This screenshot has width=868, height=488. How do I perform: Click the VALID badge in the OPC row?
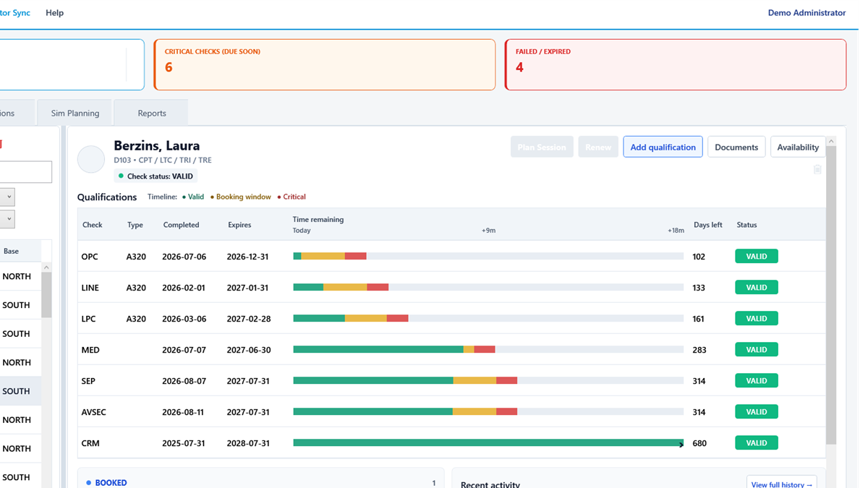[757, 256]
